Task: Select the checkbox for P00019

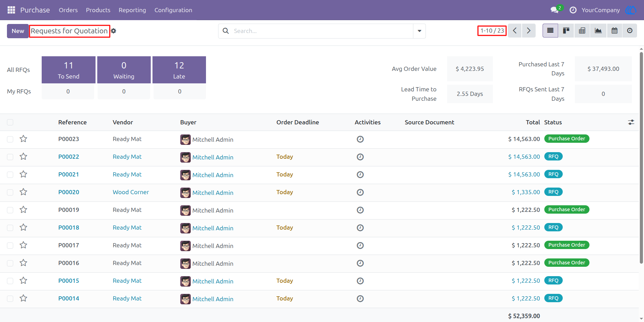Action: point(10,210)
